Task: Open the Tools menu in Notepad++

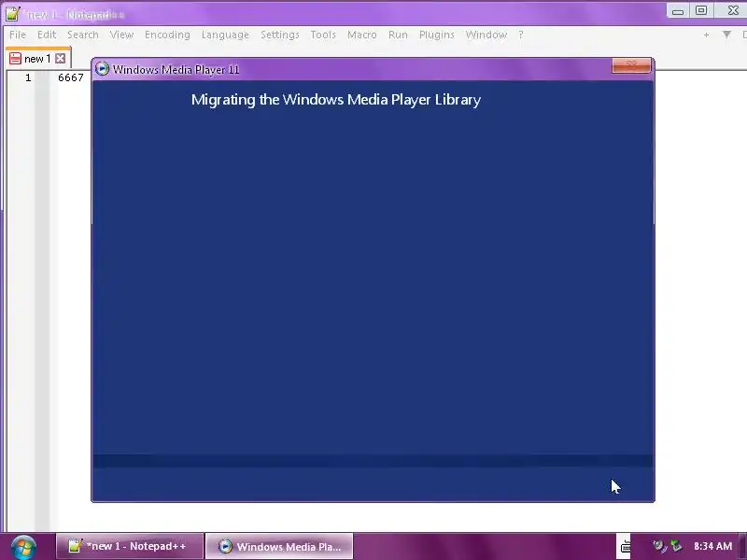Action: (x=323, y=35)
